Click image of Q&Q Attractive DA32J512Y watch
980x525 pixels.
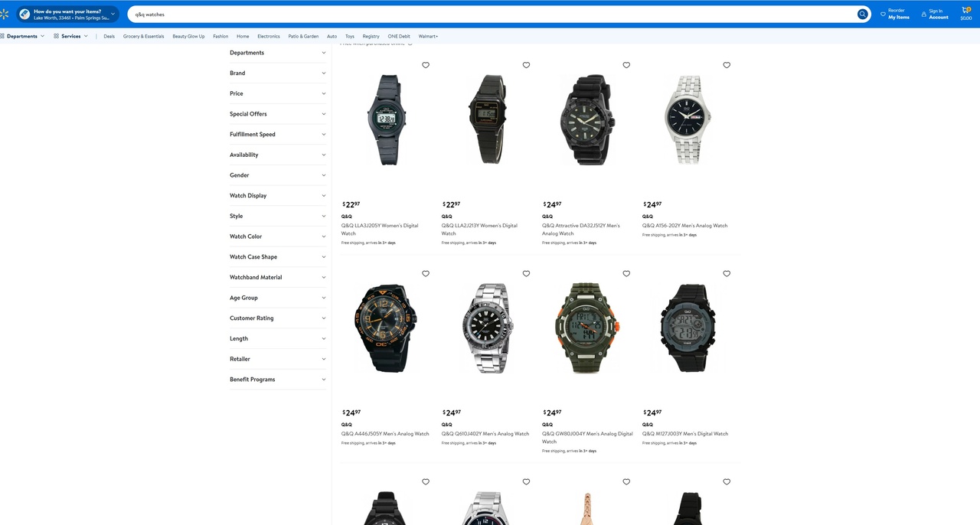pos(587,119)
